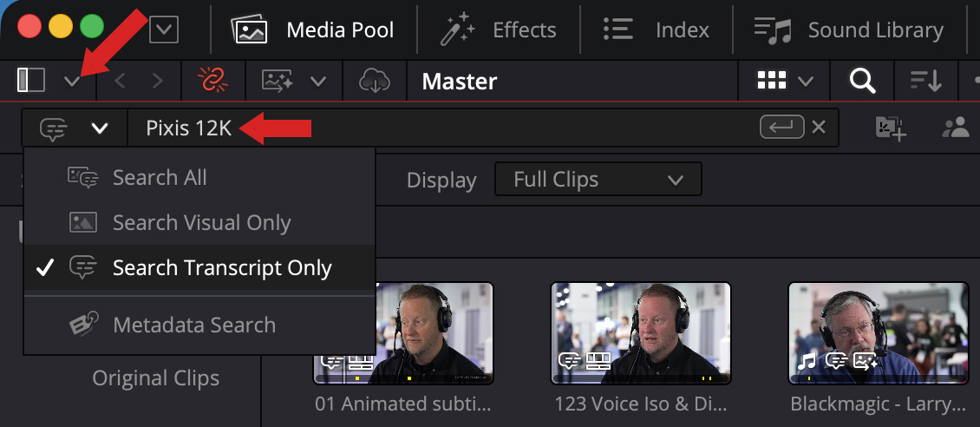Click the cloud download icon

(375, 81)
